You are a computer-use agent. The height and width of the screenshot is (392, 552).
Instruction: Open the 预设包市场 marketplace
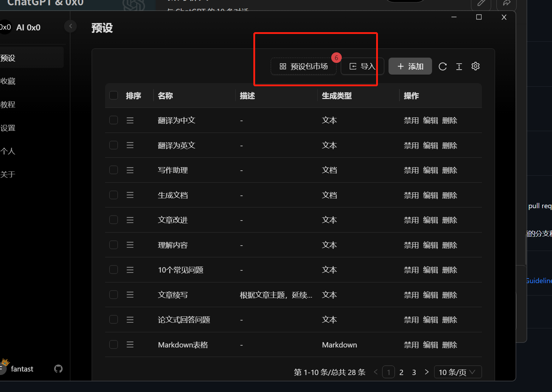303,66
